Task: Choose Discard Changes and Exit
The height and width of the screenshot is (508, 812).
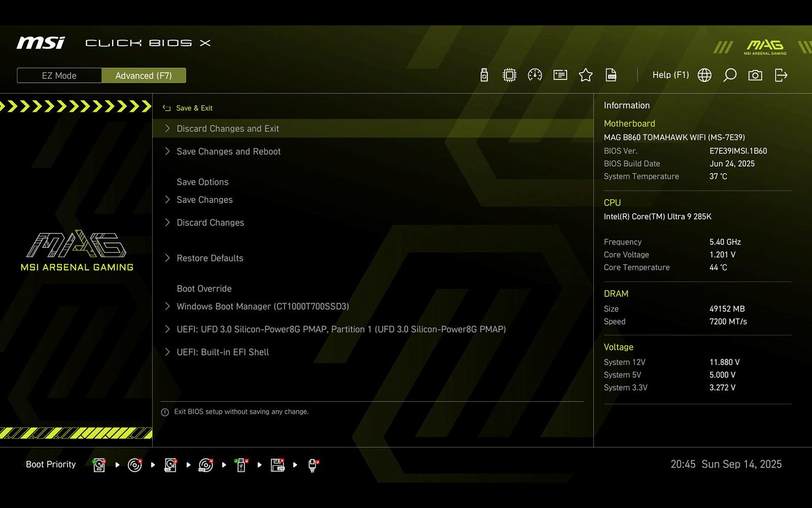Action: [x=373, y=129]
